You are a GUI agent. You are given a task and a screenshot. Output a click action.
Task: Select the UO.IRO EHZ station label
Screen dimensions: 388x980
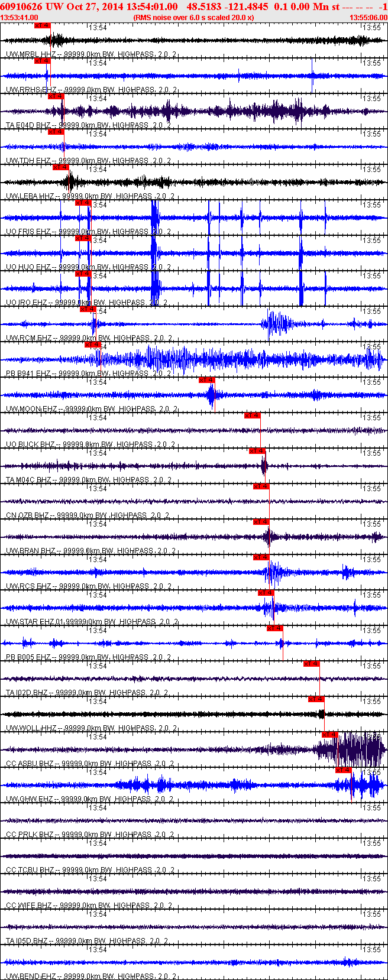click(87, 303)
